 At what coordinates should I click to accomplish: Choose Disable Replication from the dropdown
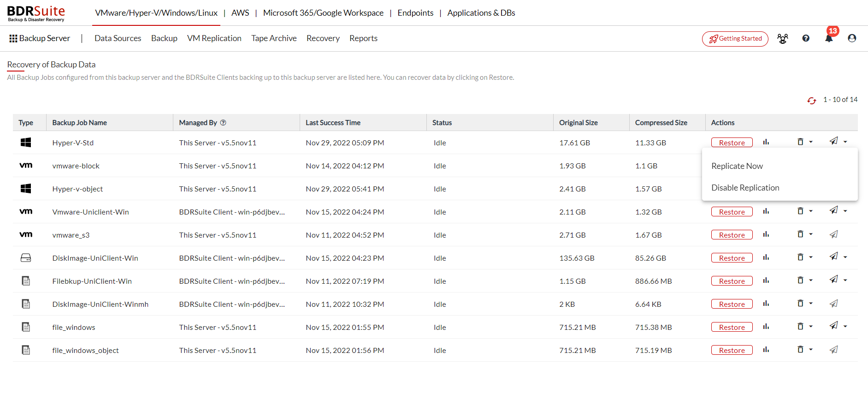tap(745, 188)
